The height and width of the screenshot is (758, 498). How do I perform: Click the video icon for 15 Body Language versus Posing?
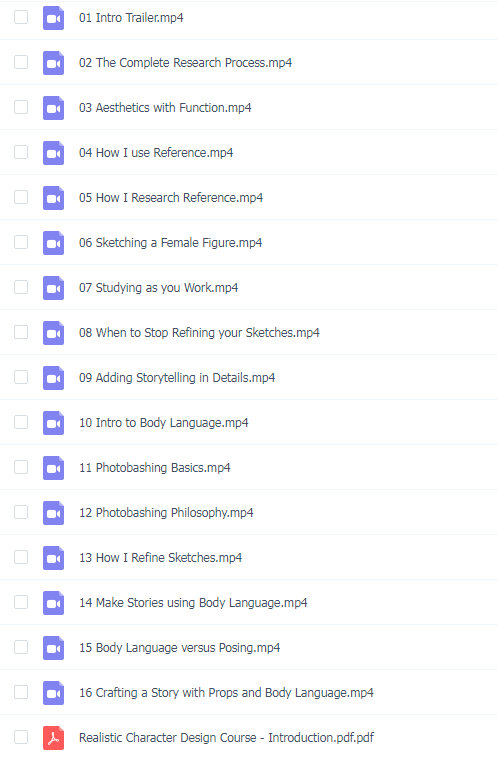pos(53,647)
